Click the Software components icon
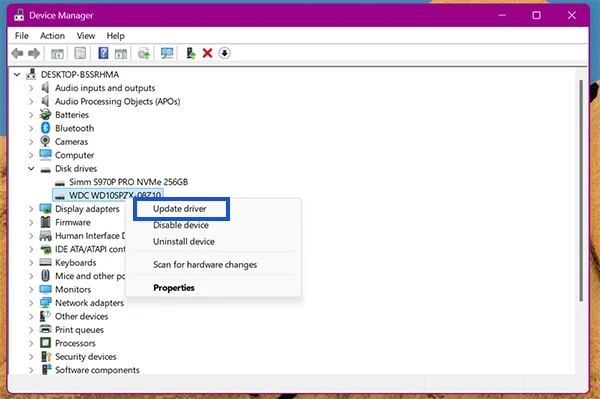Viewport: 600px width, 399px height. [x=46, y=370]
